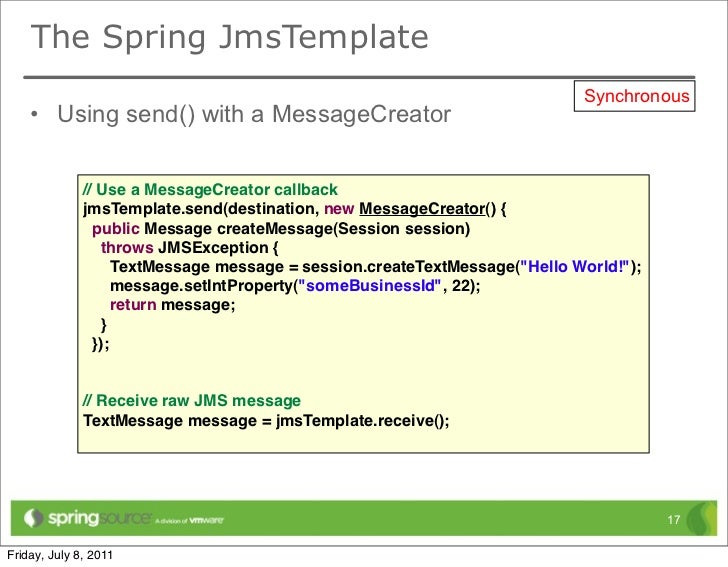
Task: Click the "A division of vmware" footer text
Action: coord(189,521)
